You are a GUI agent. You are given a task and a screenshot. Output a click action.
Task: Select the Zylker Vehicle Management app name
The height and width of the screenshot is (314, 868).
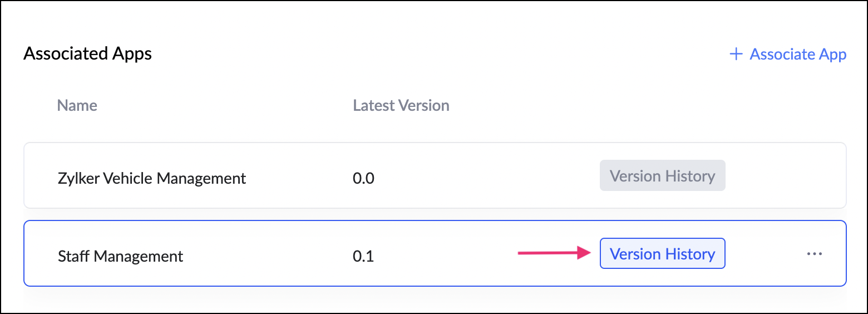151,178
